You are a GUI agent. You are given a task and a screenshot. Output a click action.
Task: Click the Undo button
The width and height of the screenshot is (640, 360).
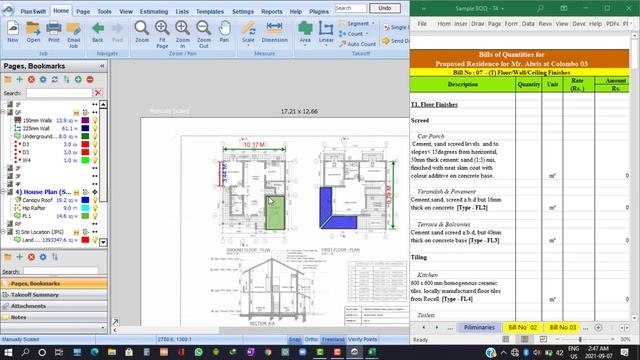pos(384,8)
